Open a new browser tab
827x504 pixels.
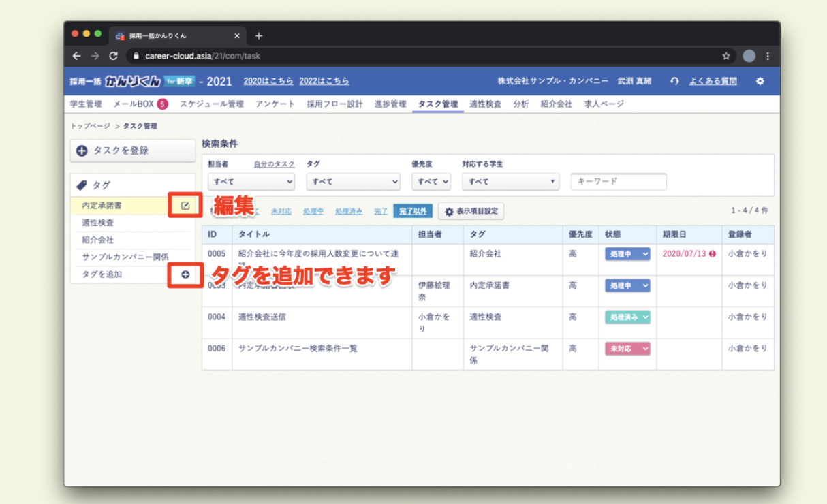pos(259,35)
